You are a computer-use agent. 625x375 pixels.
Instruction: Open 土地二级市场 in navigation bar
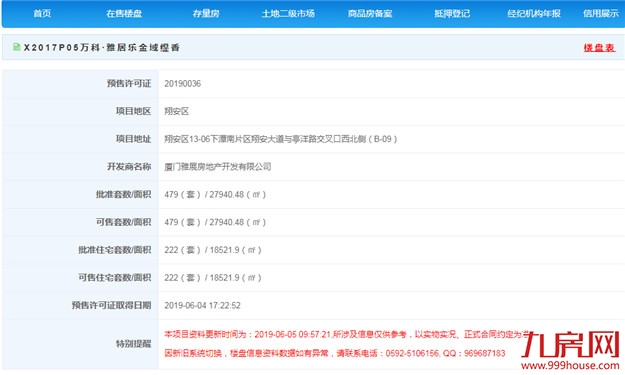[288, 14]
